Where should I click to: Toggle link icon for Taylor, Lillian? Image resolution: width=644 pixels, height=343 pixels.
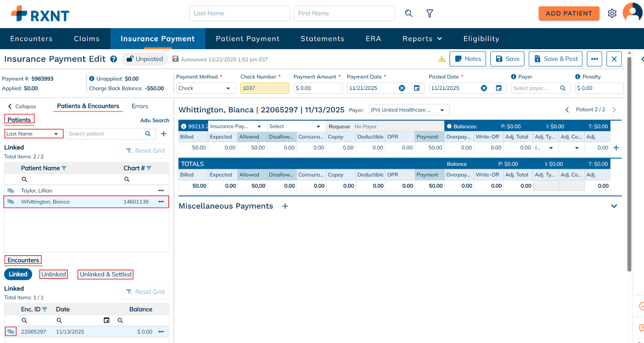(x=11, y=190)
